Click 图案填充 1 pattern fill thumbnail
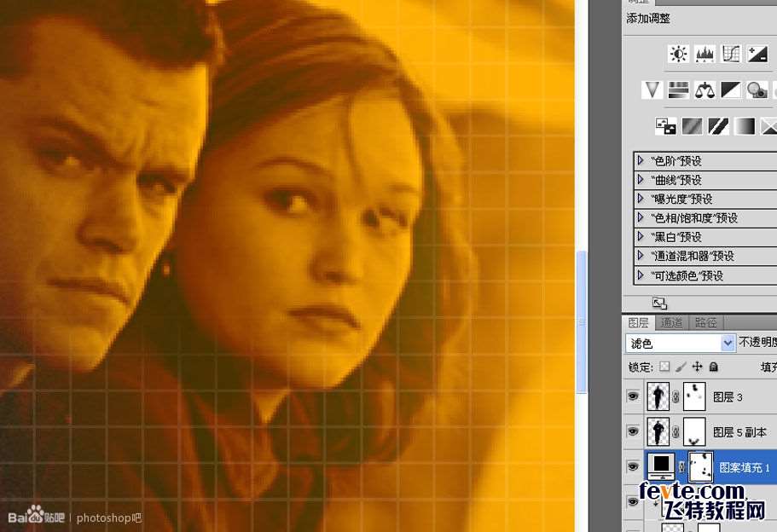 (x=661, y=466)
